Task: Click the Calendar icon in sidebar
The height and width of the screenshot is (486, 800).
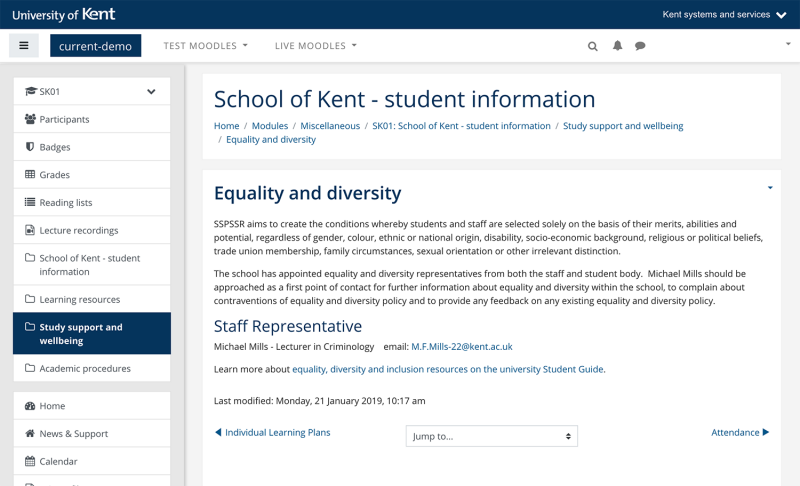Action: click(30, 461)
